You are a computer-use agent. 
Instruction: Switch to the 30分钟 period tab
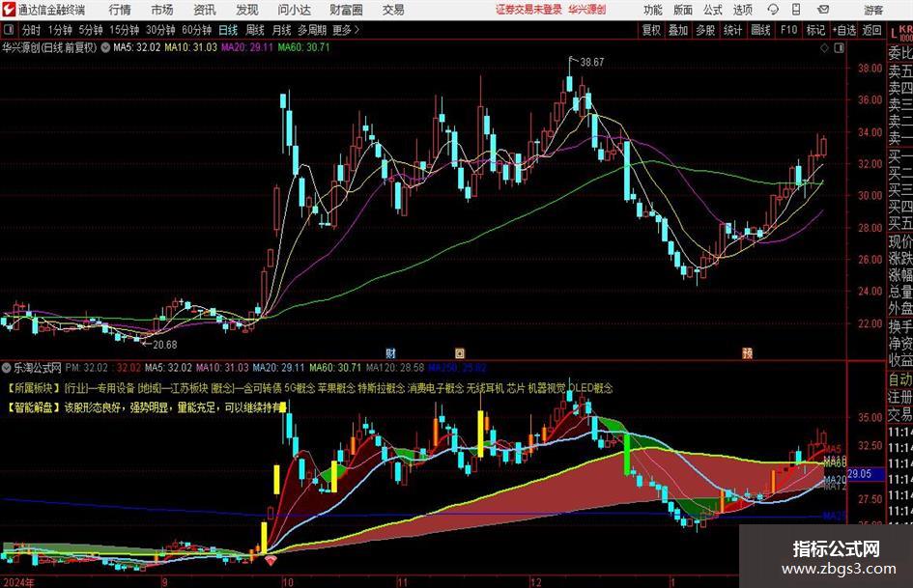[160, 30]
